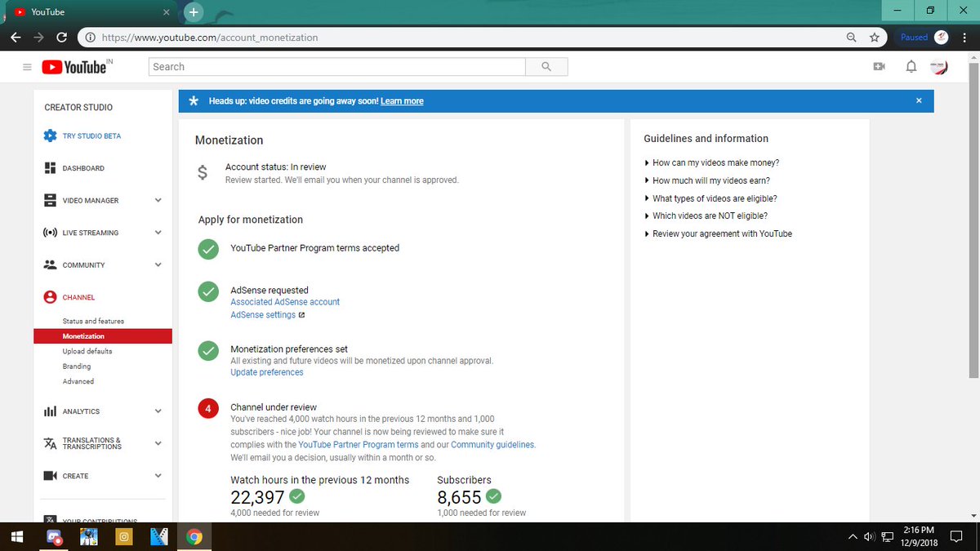The image size is (980, 551).
Task: Click the Analytics bar chart icon
Action: (x=50, y=411)
